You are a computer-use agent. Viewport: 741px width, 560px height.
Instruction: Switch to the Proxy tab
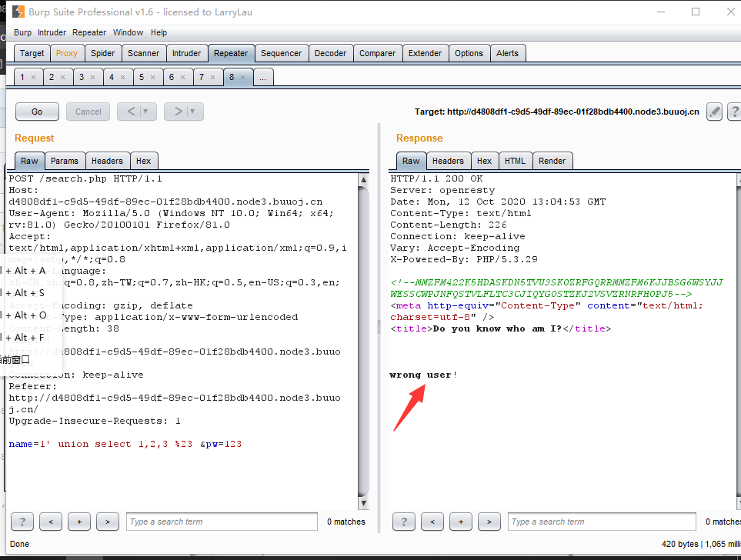(67, 53)
